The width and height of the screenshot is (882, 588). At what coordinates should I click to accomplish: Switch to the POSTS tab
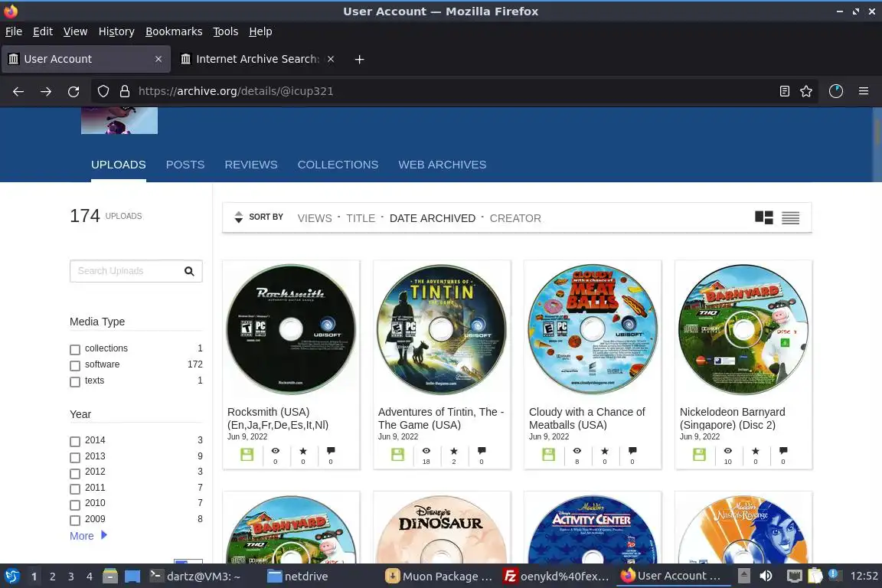pos(185,165)
